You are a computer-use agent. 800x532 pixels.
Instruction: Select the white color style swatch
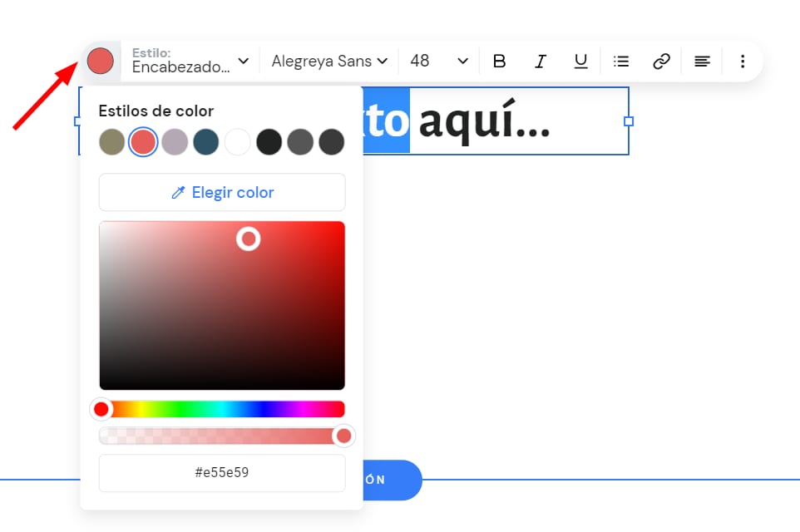[237, 142]
